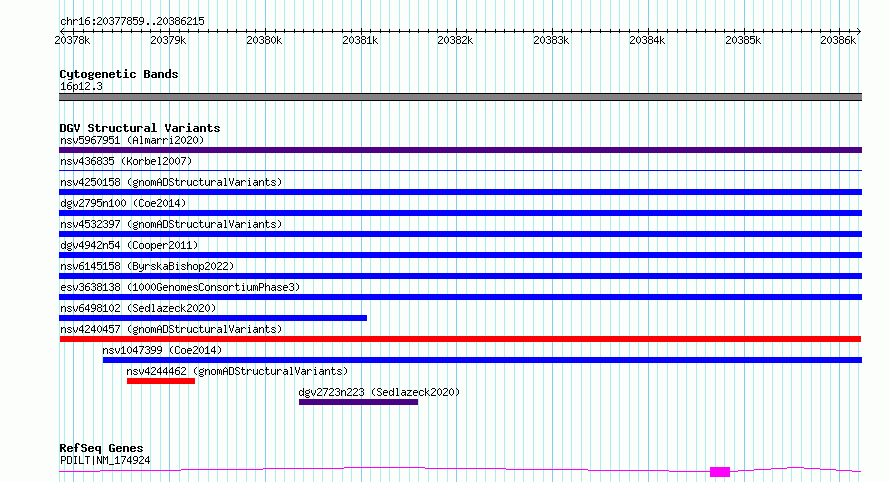Click the Cytogenetic Bands track heading

[x=119, y=74]
